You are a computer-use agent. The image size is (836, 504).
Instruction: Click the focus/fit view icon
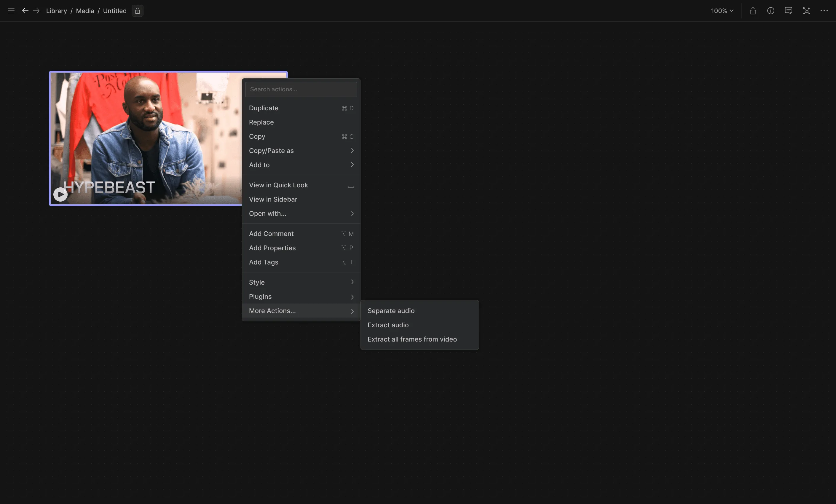click(x=806, y=11)
